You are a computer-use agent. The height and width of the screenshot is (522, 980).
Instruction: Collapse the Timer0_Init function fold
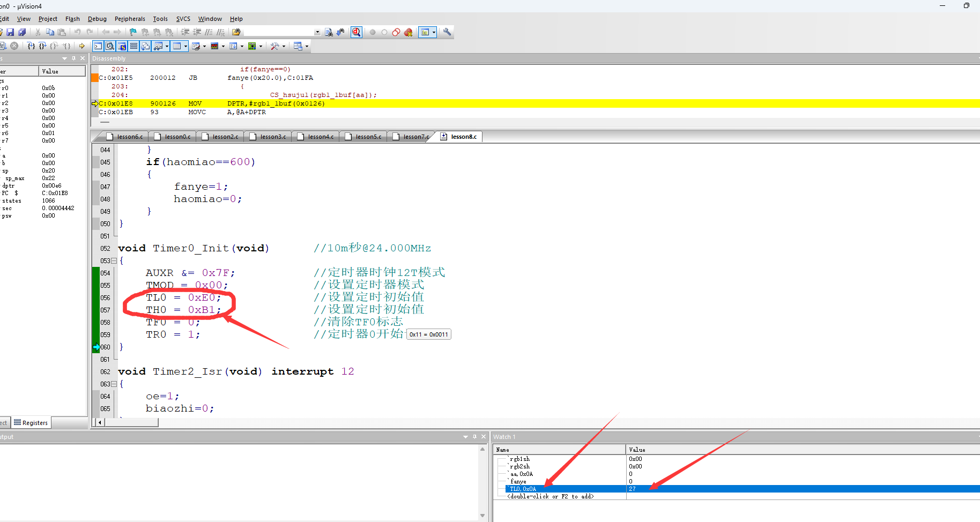pos(114,261)
